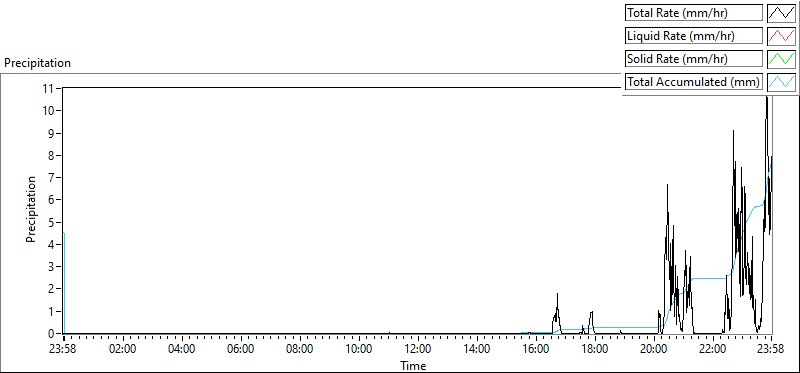
Task: Click the 23:58 end time axis label
Action: pos(771,350)
